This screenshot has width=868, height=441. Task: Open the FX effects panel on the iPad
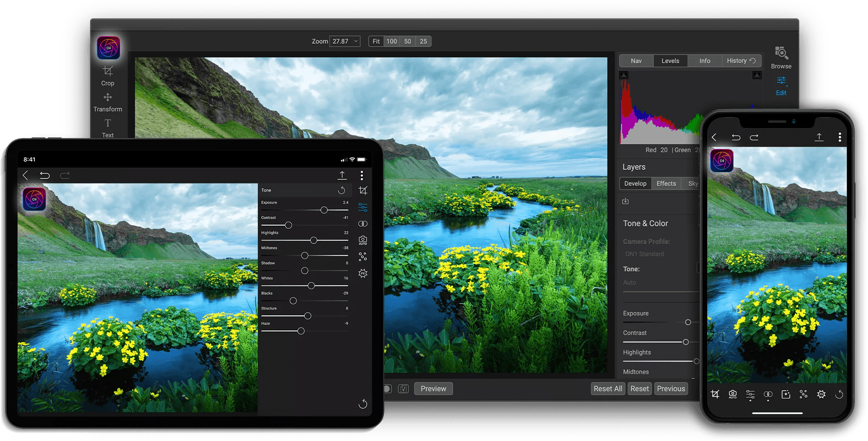coord(362,273)
